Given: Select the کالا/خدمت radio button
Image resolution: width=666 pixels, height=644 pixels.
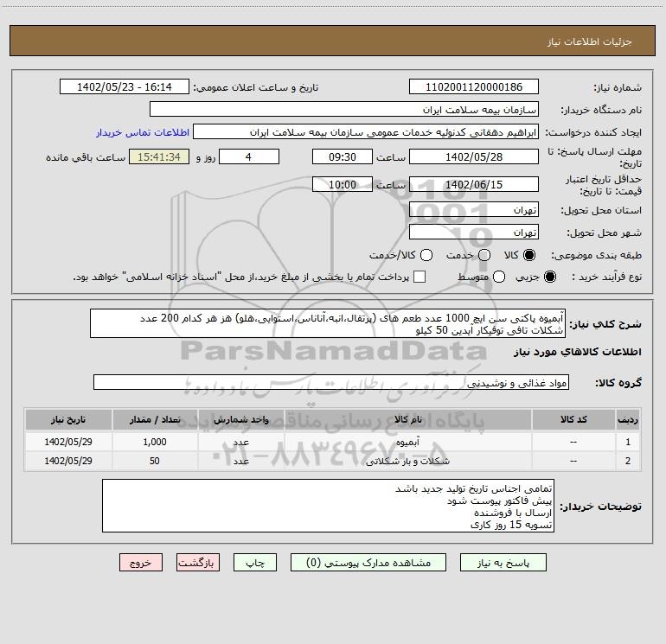Looking at the screenshot, I should 426,255.
